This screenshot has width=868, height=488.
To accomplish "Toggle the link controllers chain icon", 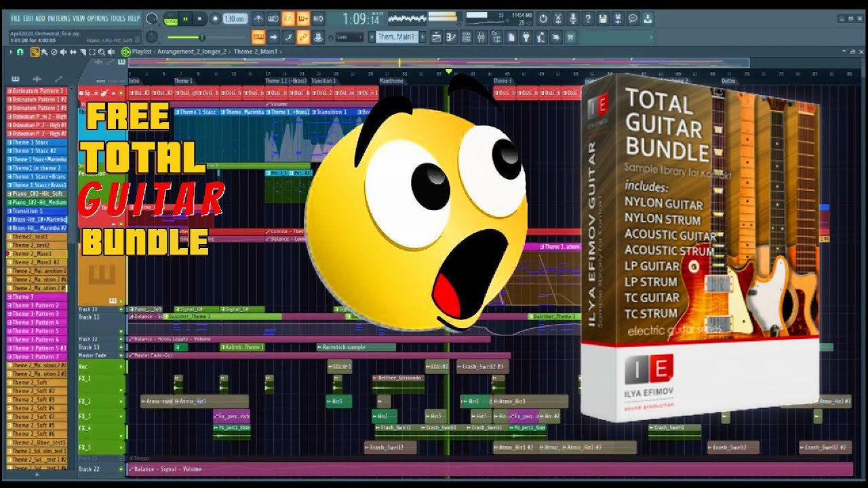I will point(303,37).
